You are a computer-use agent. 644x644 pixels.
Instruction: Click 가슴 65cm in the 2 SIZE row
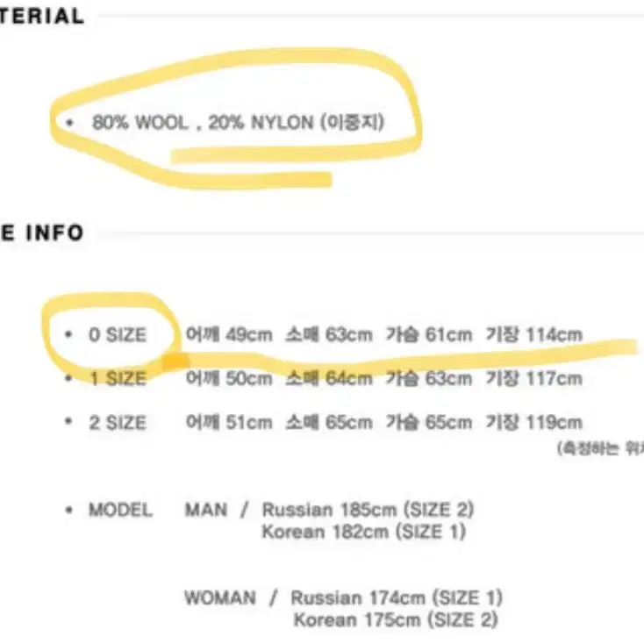pos(429,422)
